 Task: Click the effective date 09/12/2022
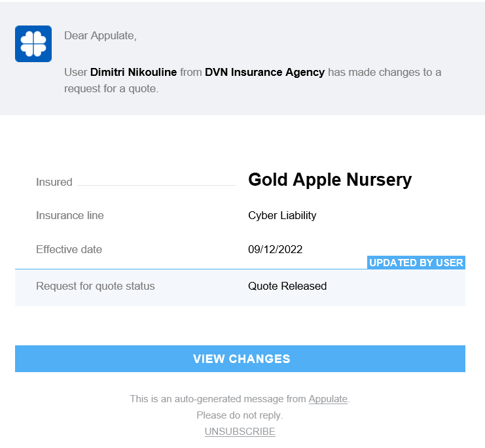[x=275, y=249]
